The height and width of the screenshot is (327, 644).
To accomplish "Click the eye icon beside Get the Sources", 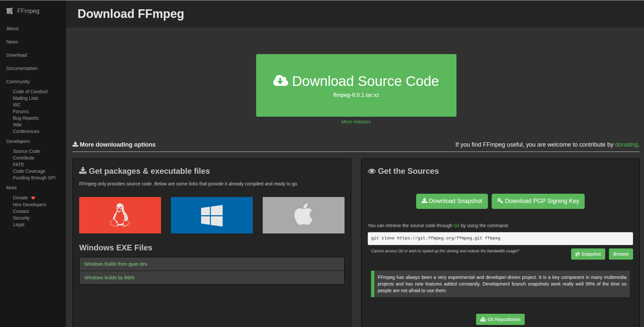I will 372,171.
